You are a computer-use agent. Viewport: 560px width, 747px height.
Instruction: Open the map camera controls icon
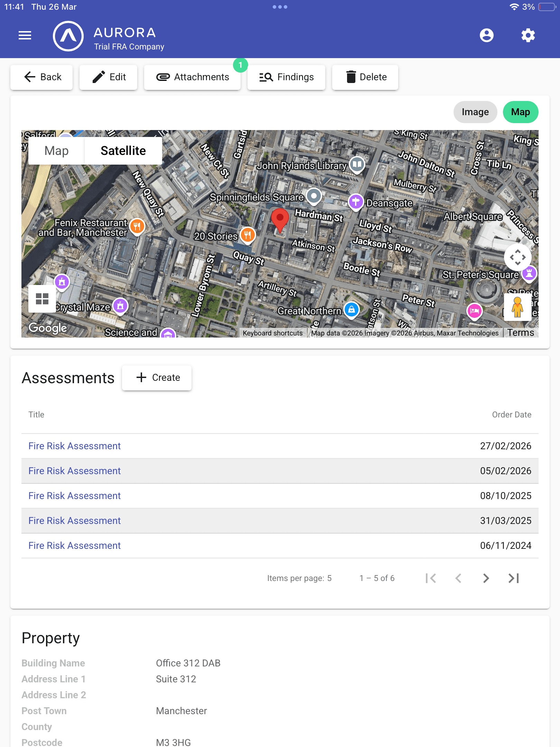tap(517, 257)
